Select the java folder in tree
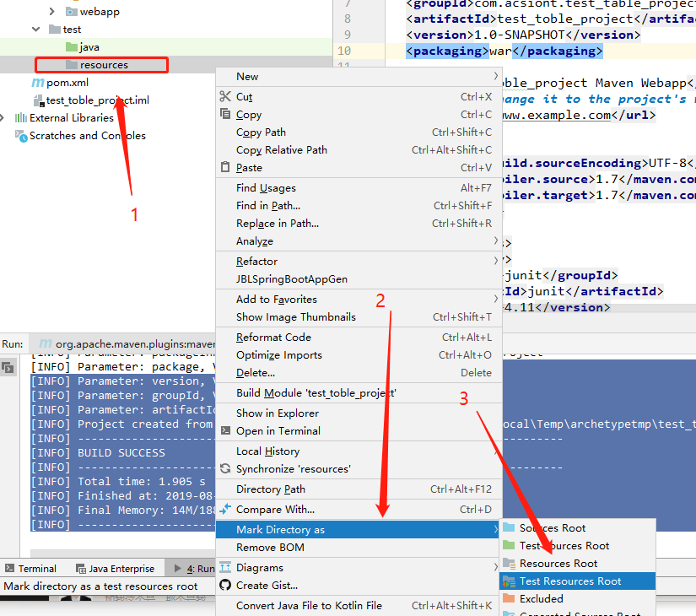This screenshot has width=696, height=616. pos(83,47)
